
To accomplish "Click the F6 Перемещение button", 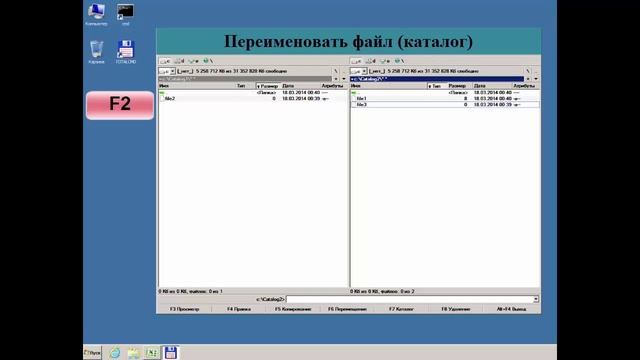I will point(347,309).
